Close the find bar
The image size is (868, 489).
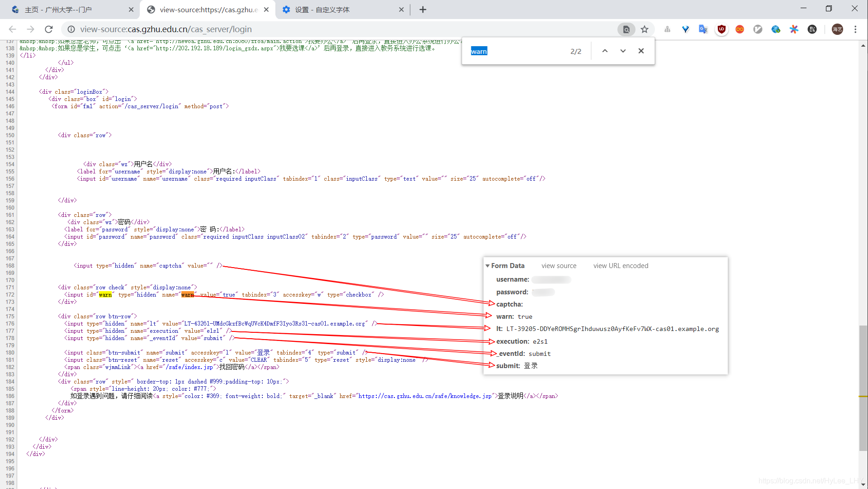[x=641, y=51]
